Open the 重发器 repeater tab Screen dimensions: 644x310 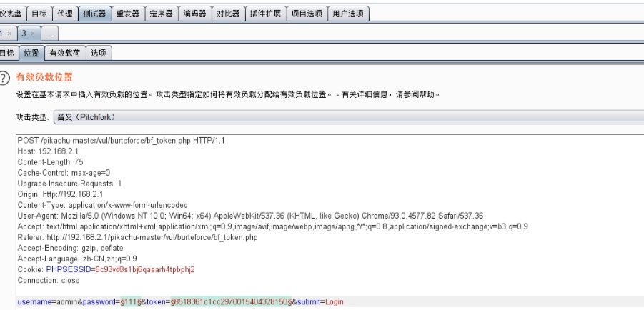(x=128, y=14)
